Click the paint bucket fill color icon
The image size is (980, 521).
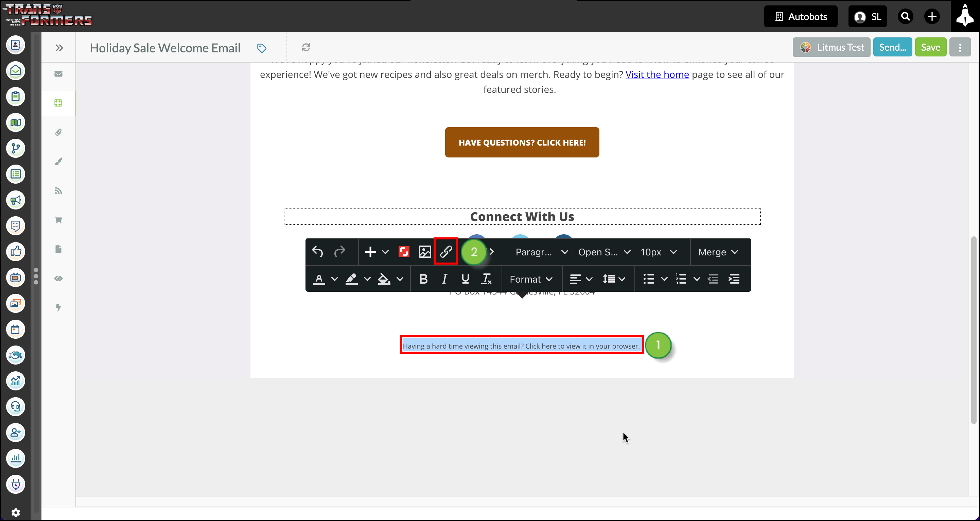coord(384,279)
